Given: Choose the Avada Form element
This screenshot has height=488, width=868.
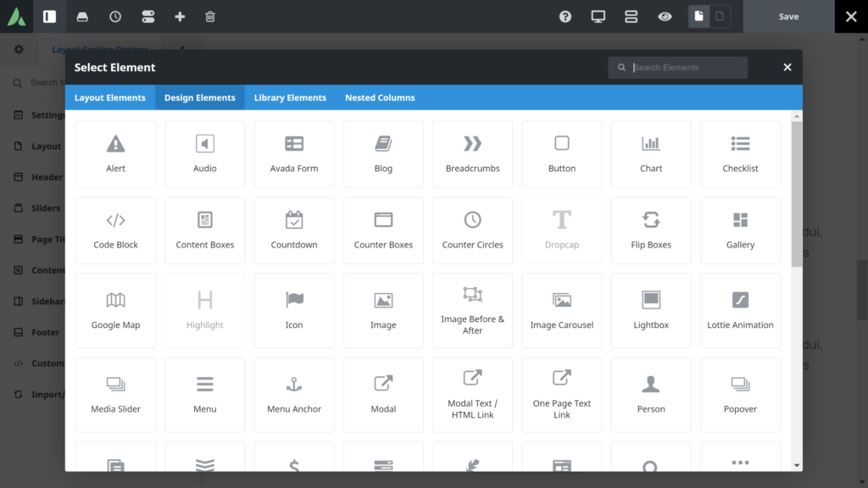Looking at the screenshot, I should [294, 154].
